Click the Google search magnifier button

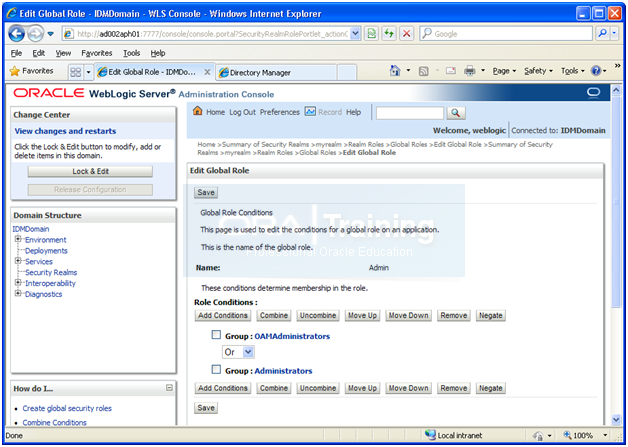click(x=602, y=34)
